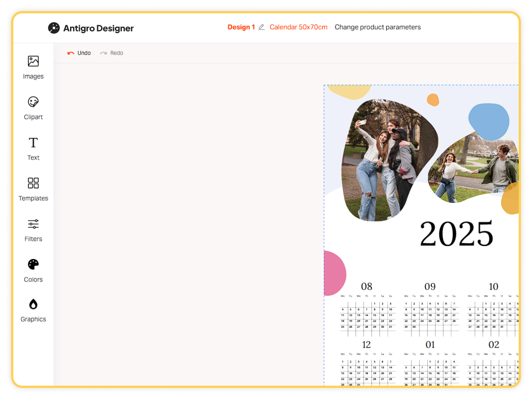Open the Clipart sticker palette icon
This screenshot has width=532, height=399.
33,102
